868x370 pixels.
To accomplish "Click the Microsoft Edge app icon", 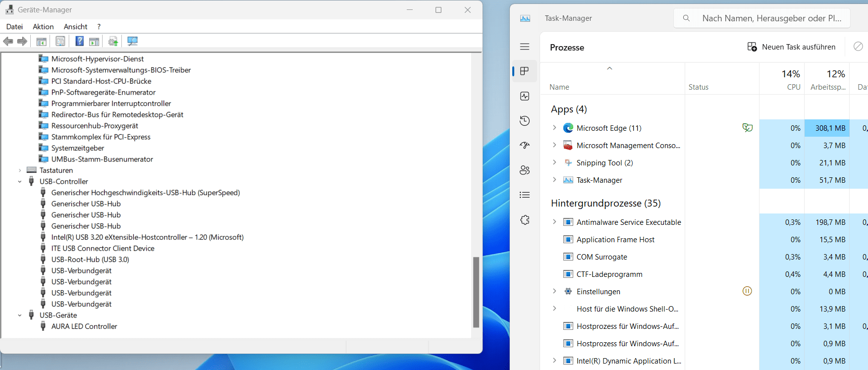I will (x=568, y=128).
